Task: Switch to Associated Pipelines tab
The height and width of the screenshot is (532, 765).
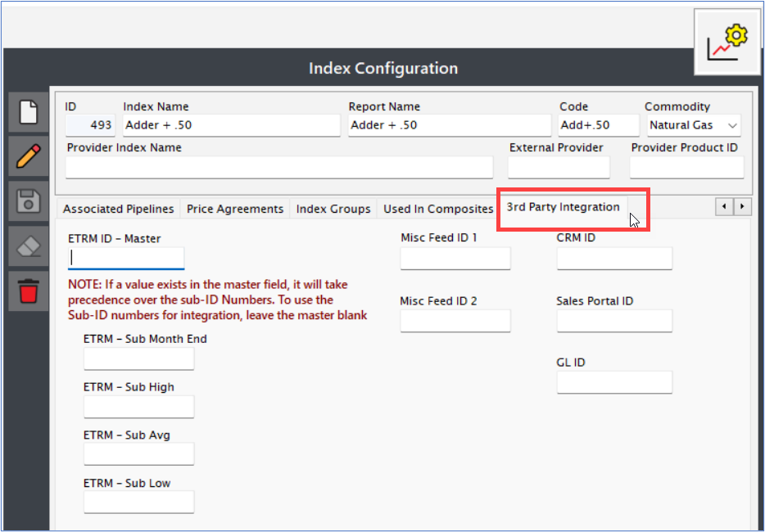Action: (118, 209)
